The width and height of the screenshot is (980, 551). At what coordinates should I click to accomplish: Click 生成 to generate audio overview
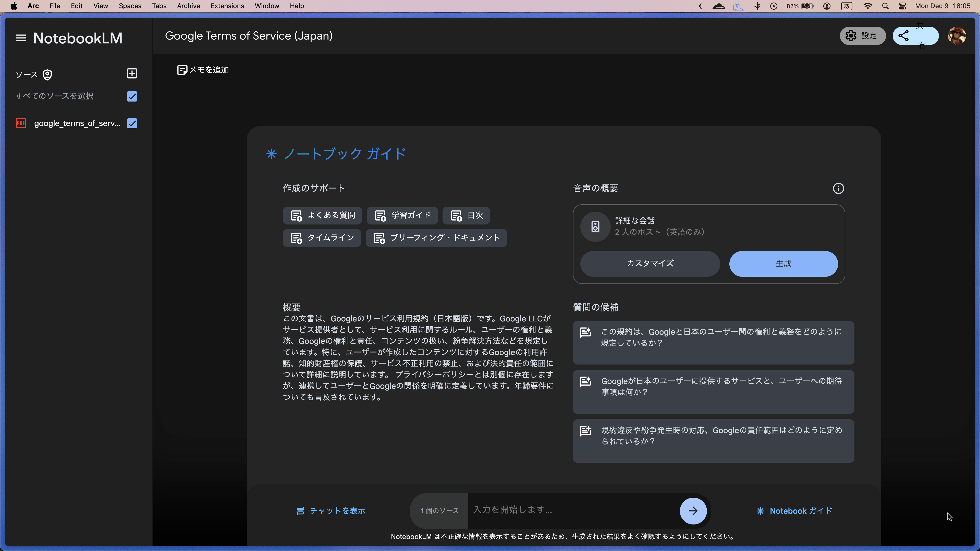coord(783,264)
